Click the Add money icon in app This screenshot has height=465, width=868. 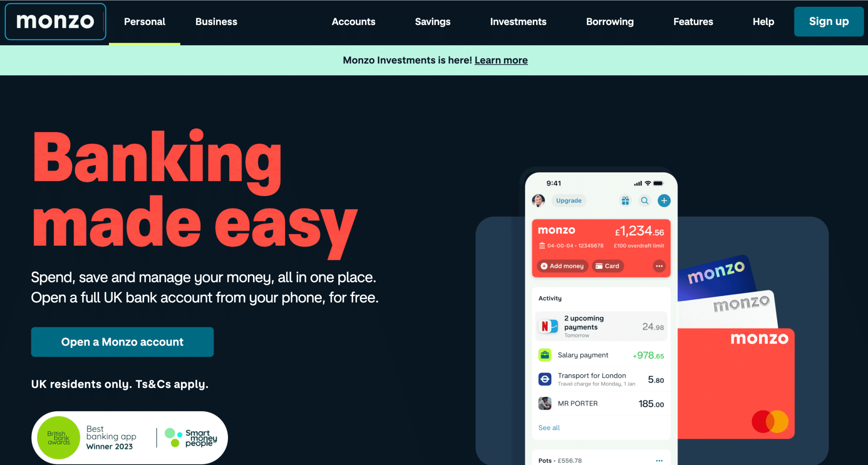[x=561, y=266]
